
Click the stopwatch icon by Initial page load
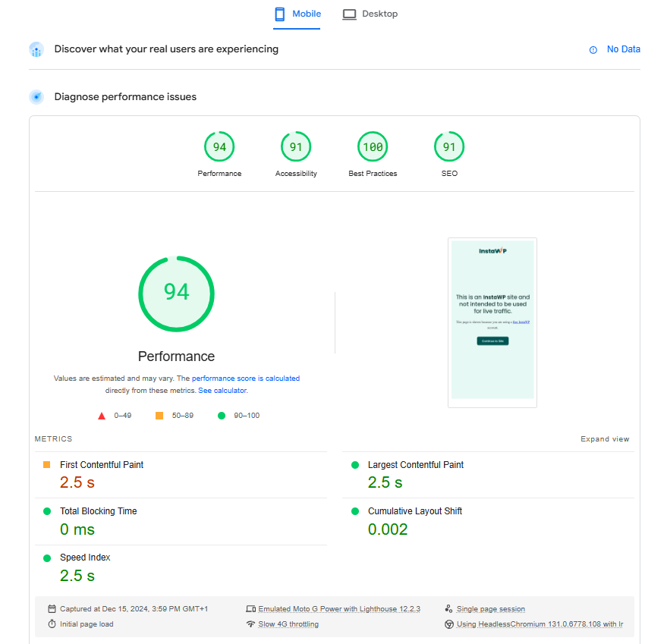[52, 624]
